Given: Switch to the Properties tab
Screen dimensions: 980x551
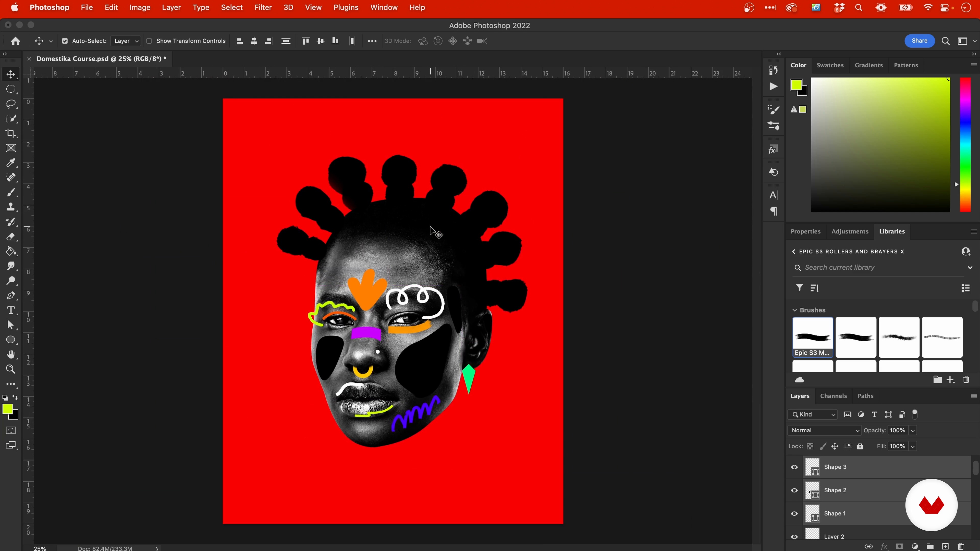Looking at the screenshot, I should pyautogui.click(x=805, y=232).
